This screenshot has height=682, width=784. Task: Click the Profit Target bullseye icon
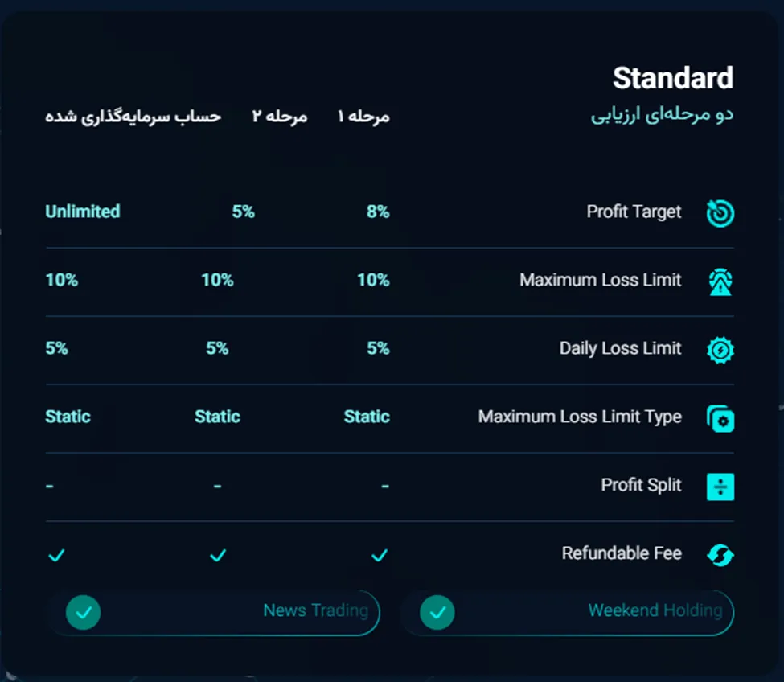pyautogui.click(x=720, y=213)
